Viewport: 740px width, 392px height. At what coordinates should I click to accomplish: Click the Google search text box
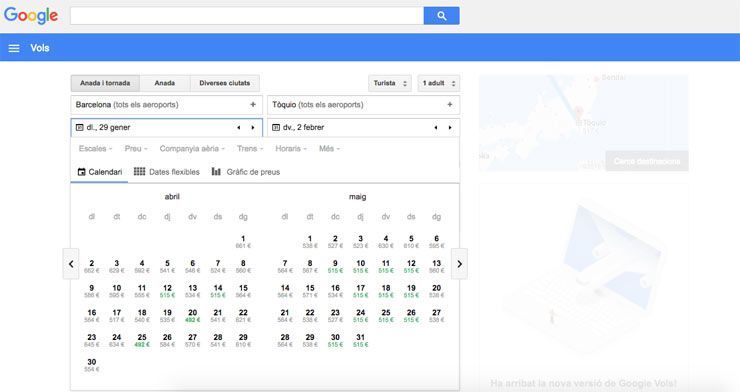pos(247,16)
